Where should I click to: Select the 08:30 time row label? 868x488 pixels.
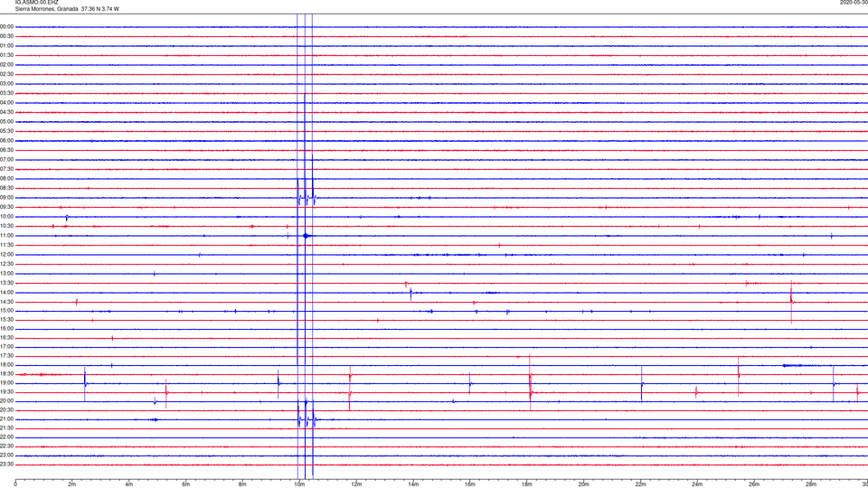click(x=6, y=188)
